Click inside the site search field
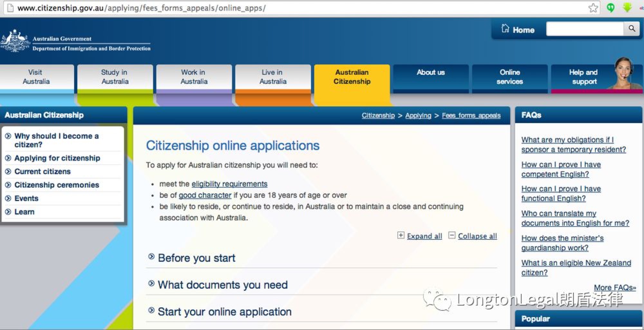Screen dimensions: 644x330 click(584, 29)
